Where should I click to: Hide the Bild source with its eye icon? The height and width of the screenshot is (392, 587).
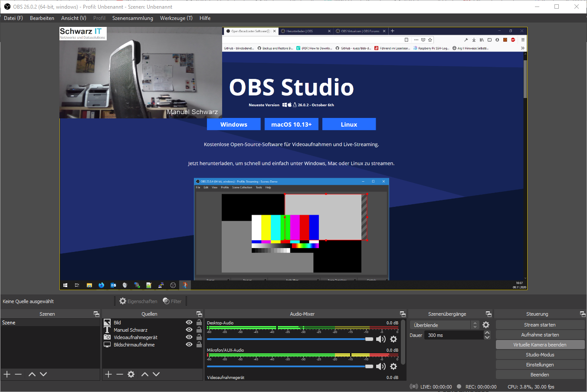189,322
